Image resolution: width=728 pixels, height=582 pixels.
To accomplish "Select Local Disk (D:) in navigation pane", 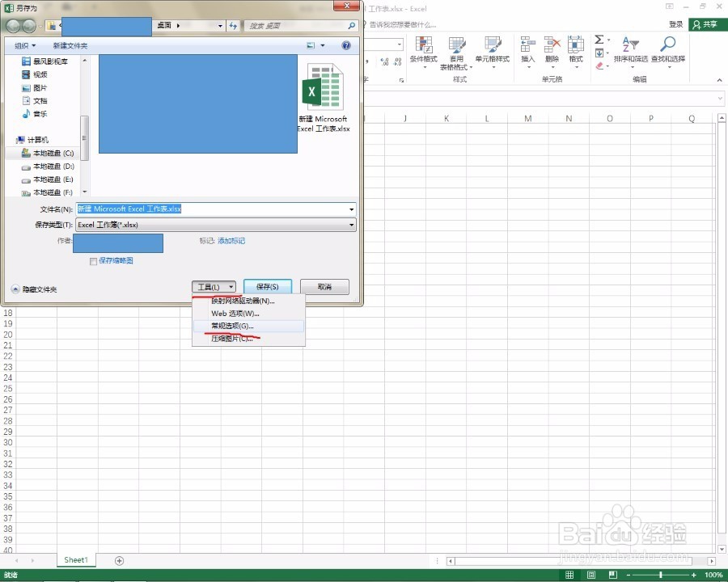I will click(48, 167).
